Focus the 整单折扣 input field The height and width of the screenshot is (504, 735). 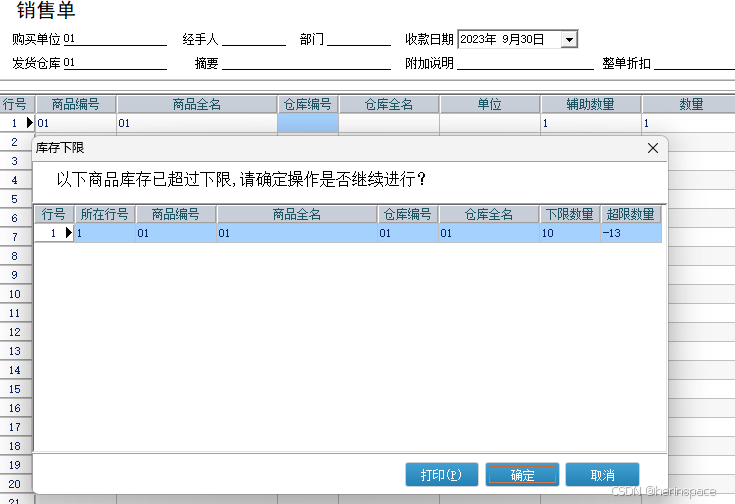694,63
